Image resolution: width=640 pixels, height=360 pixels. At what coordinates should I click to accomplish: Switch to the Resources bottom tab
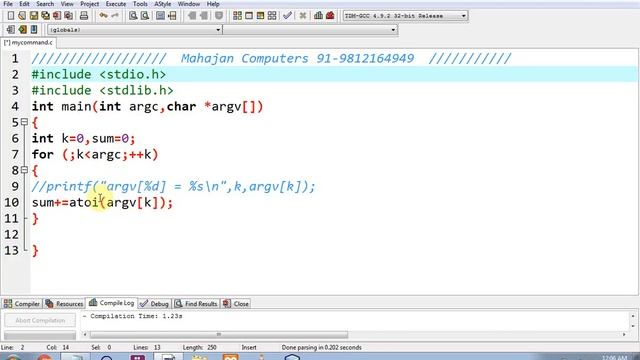64,304
